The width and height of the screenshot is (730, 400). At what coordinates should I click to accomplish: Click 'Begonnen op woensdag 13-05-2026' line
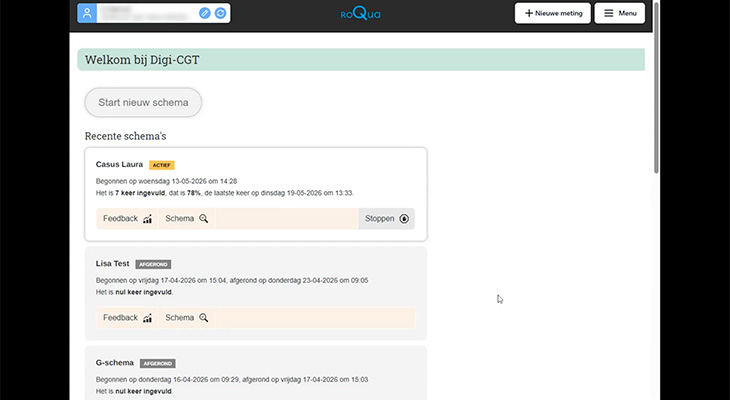coord(166,181)
